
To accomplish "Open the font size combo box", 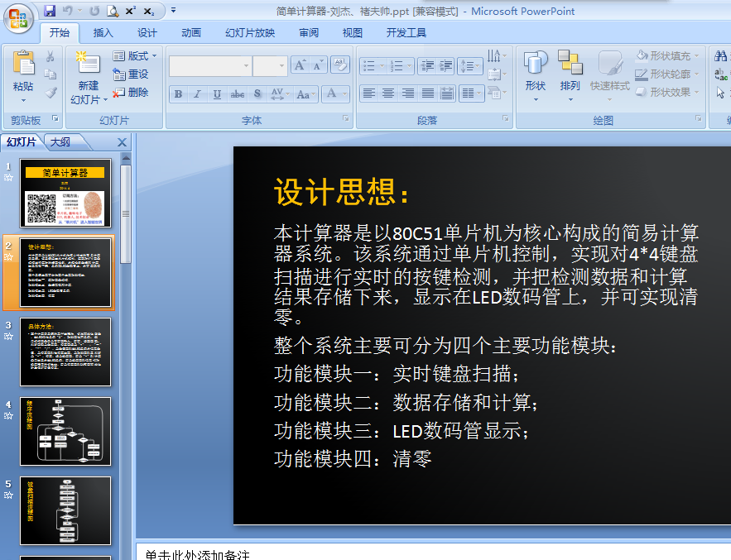I will [x=270, y=66].
